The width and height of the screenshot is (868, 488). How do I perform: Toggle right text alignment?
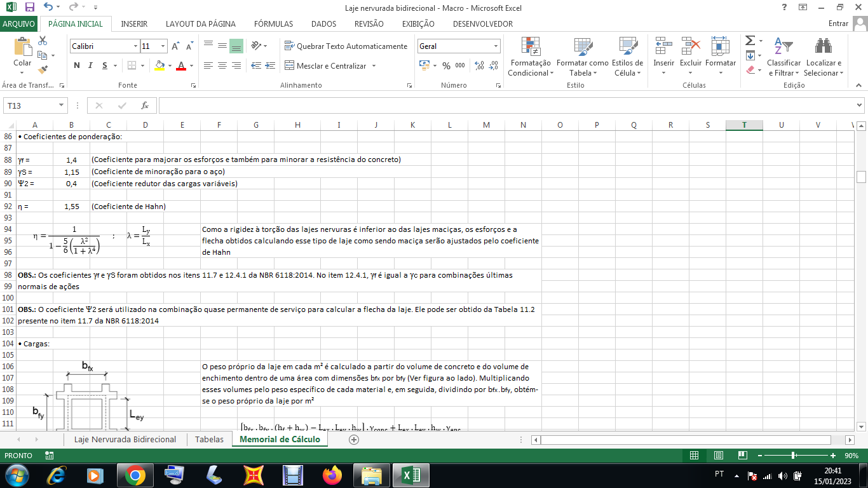click(236, 65)
